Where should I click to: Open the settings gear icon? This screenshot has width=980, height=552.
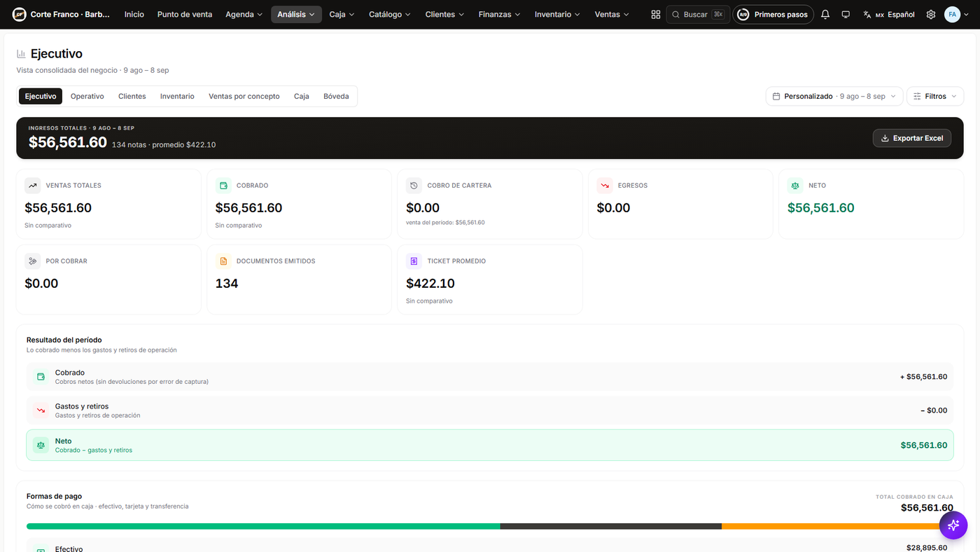(x=931, y=15)
